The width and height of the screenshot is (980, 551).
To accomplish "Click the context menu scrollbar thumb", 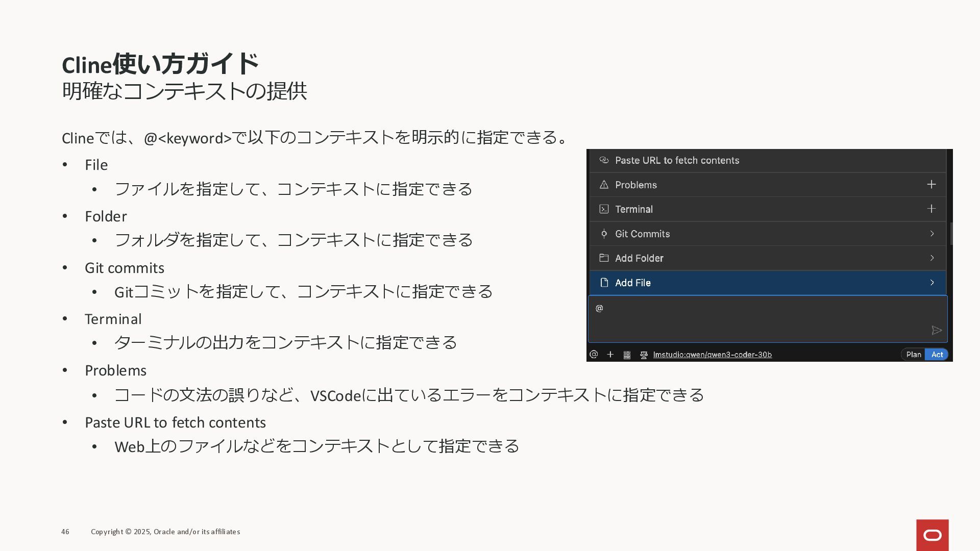I will coord(951,233).
